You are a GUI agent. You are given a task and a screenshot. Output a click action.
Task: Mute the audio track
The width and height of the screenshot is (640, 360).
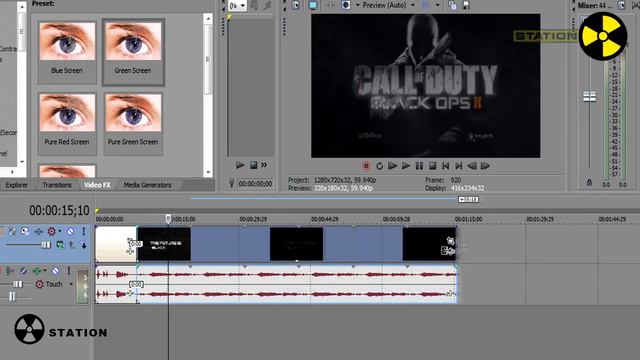[x=56, y=271]
